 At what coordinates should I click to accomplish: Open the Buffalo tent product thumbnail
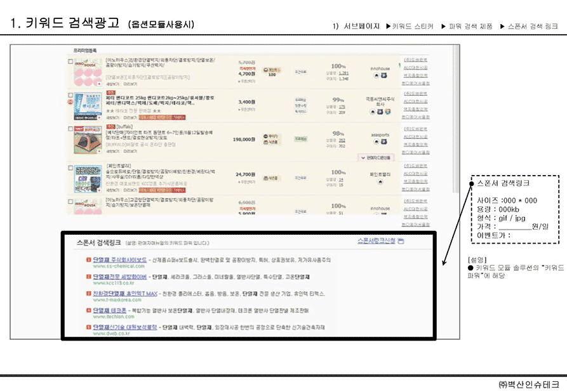point(88,140)
